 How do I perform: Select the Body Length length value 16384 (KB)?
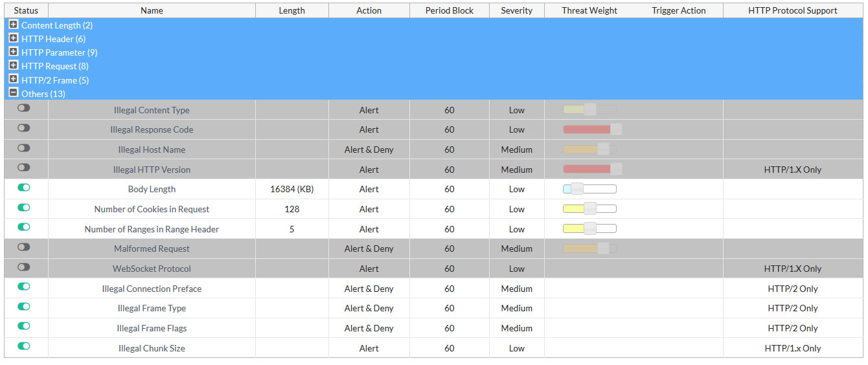tap(291, 190)
